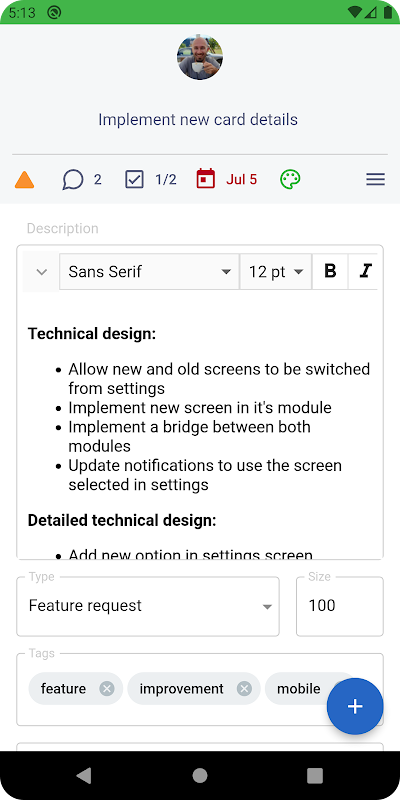The height and width of the screenshot is (800, 400).
Task: Toggle bold formatting in editor toolbar
Action: pyautogui.click(x=330, y=271)
